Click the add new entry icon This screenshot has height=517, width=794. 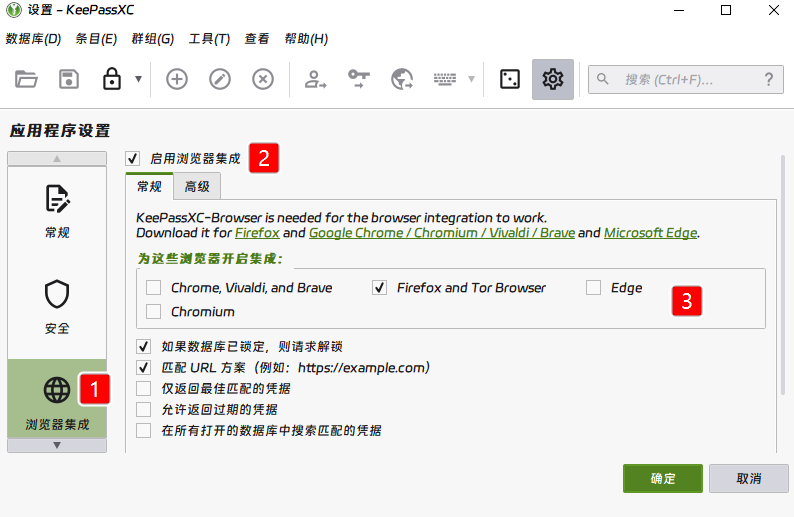point(177,79)
